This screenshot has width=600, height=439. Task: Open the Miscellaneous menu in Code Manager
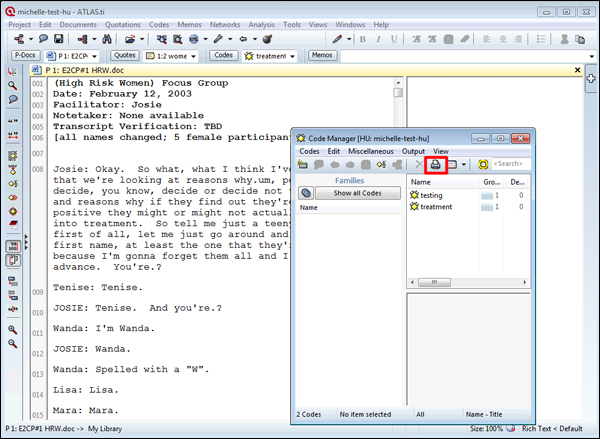click(x=371, y=150)
